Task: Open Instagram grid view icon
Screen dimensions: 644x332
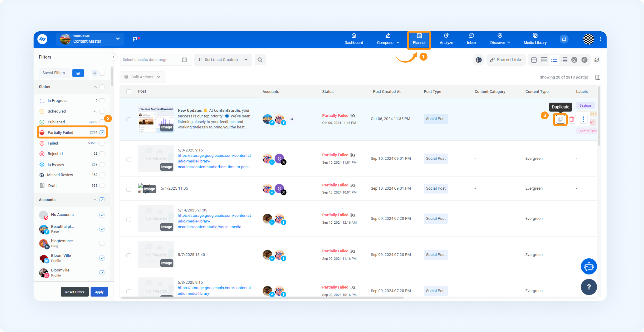Action: point(574,60)
